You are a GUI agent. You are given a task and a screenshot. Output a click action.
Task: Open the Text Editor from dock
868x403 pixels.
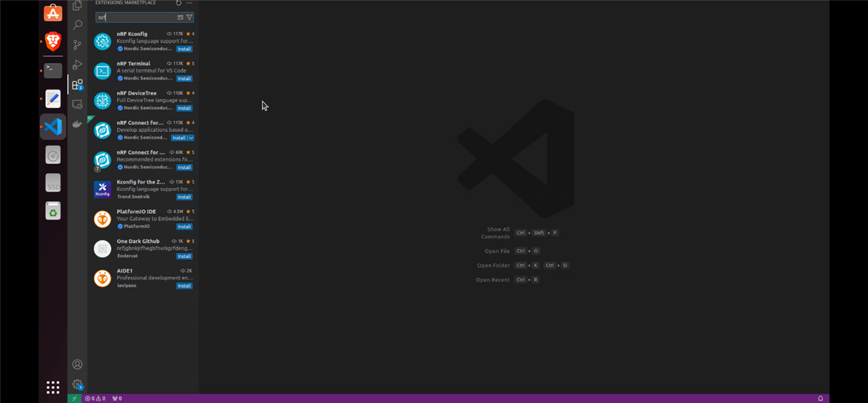(53, 99)
